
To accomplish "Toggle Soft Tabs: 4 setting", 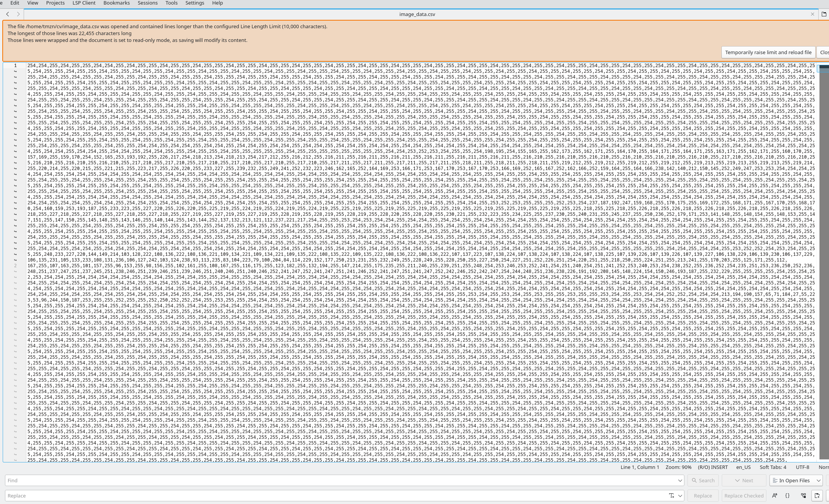I will (773, 467).
